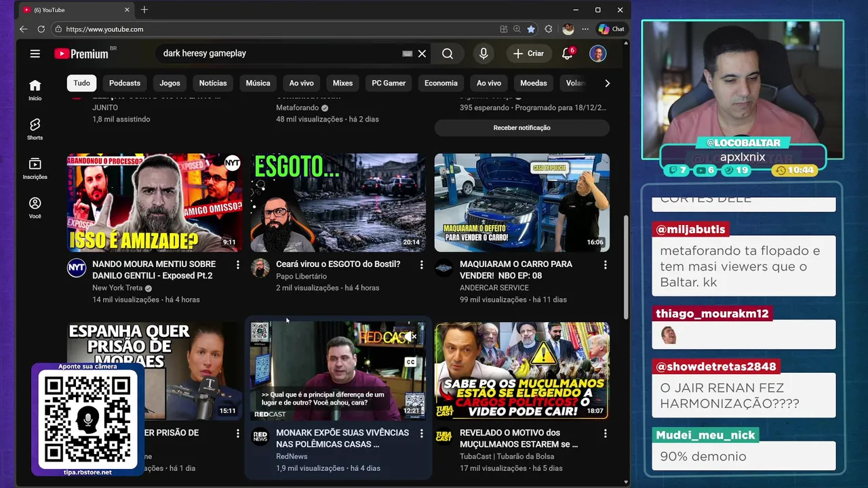Open Ceará virou o ESGOTO title link
Viewport: 868px width, 488px height.
(x=338, y=264)
